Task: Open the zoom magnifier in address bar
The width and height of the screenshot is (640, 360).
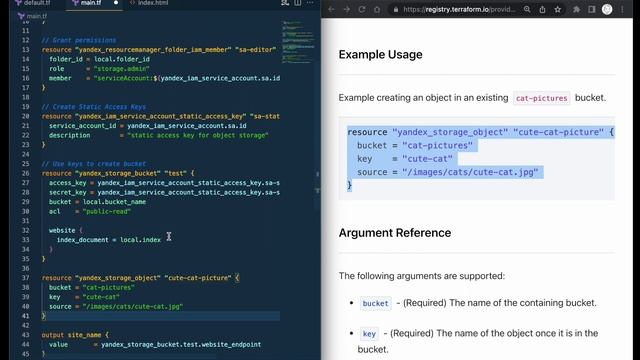Action: [527, 9]
